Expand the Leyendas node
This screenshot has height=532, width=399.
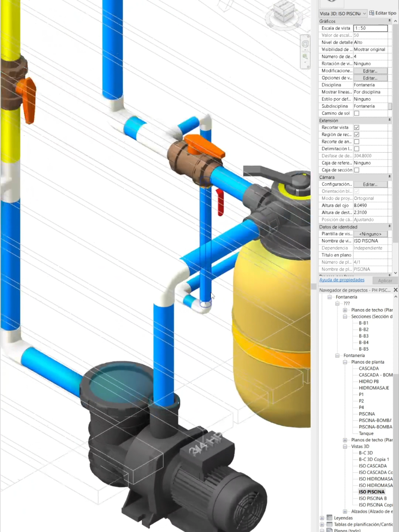coord(322,518)
